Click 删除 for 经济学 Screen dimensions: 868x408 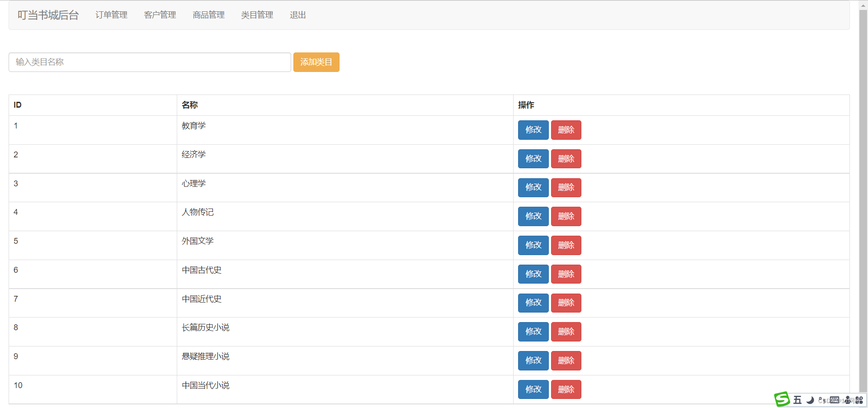point(566,159)
